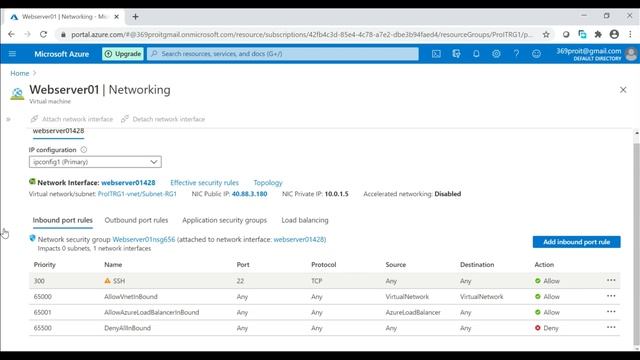Open the more options for SSH rule
The image size is (640, 360).
click(611, 280)
